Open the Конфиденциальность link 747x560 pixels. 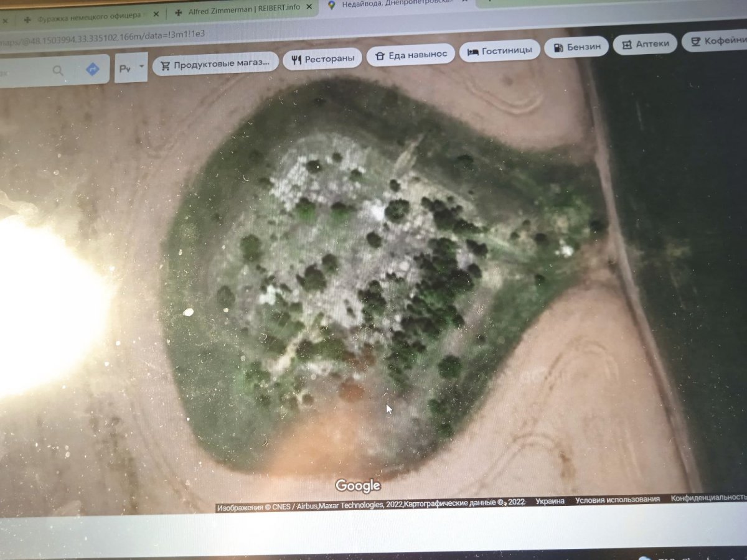coord(708,498)
